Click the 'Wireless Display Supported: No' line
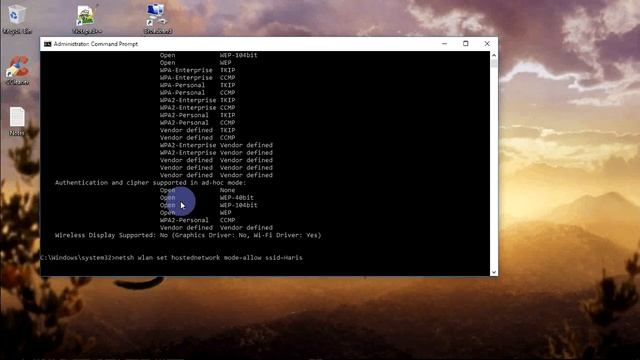Screen dimensions: 640x360 [x=188, y=235]
